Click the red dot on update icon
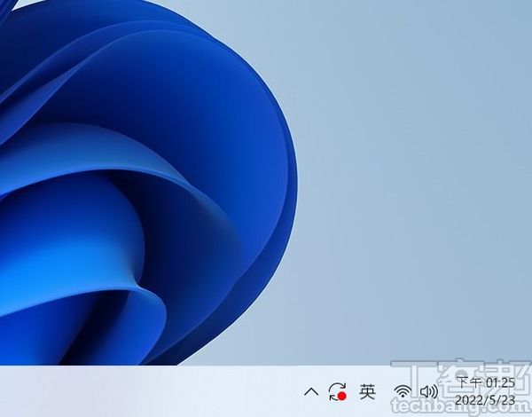Viewport: 532px width, 417px height. tap(341, 396)
